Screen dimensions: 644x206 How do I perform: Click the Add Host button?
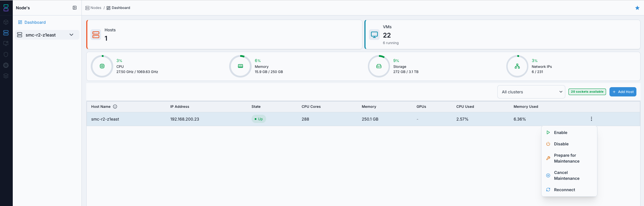(623, 92)
